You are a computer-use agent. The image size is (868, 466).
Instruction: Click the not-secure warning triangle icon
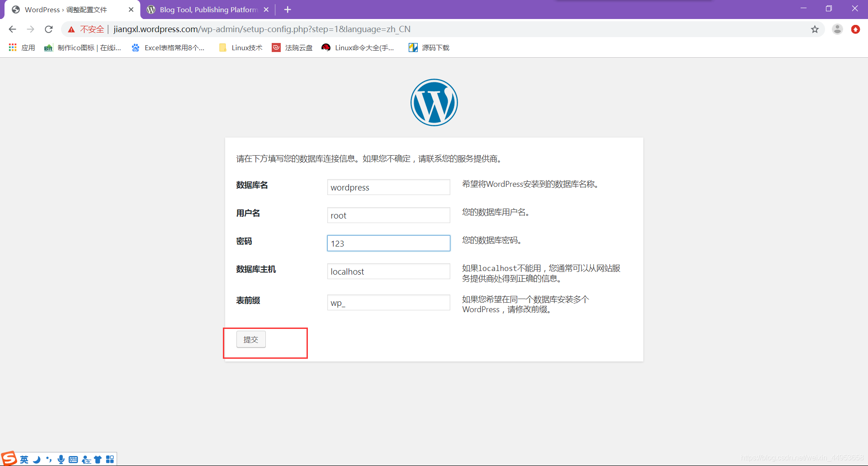click(x=71, y=29)
